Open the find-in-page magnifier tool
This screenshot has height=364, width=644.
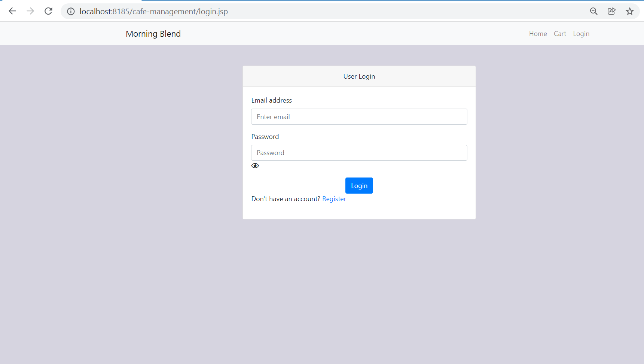pyautogui.click(x=594, y=11)
